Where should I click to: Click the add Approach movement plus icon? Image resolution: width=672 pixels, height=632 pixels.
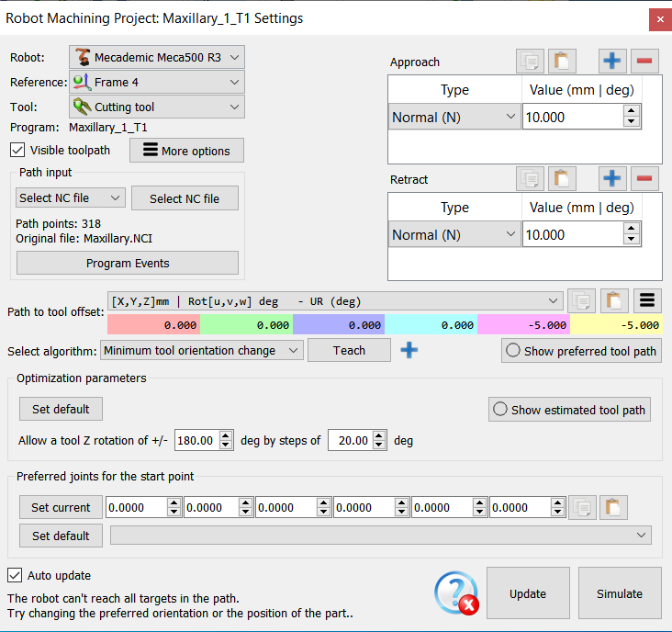(x=612, y=62)
